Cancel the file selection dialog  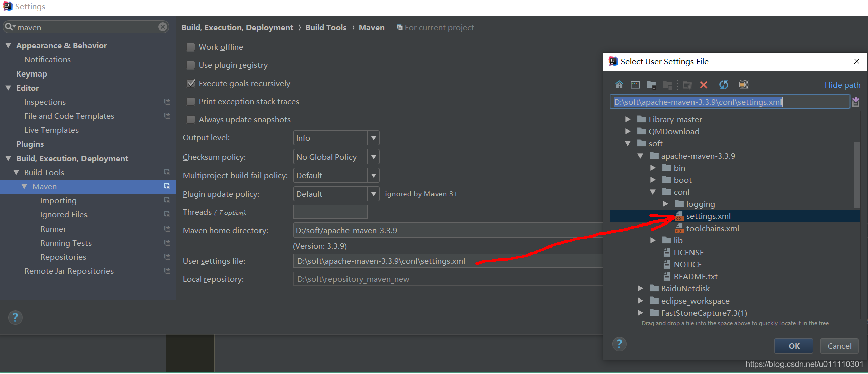[x=839, y=346]
